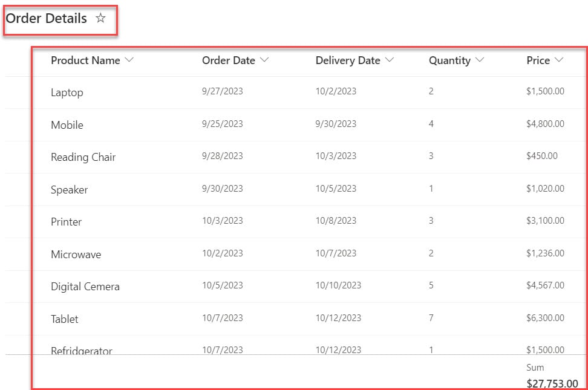588x390 pixels.
Task: Select the $4,567.00 price cell
Action: tap(545, 285)
